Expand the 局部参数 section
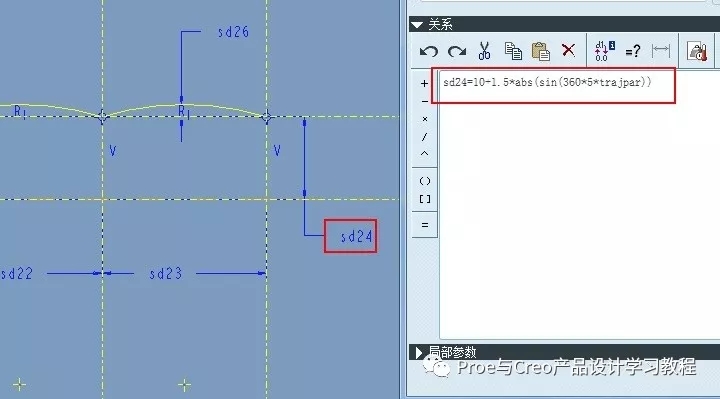The image size is (720, 399). click(x=418, y=353)
